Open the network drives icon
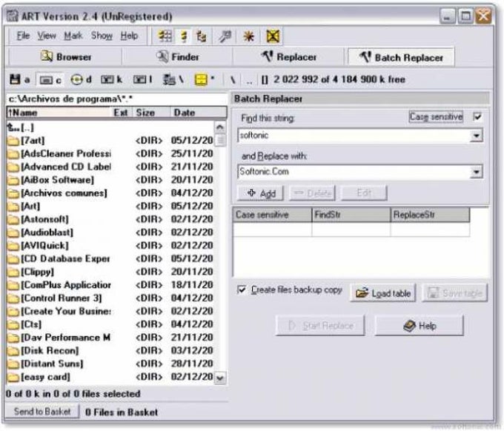 tap(173, 79)
